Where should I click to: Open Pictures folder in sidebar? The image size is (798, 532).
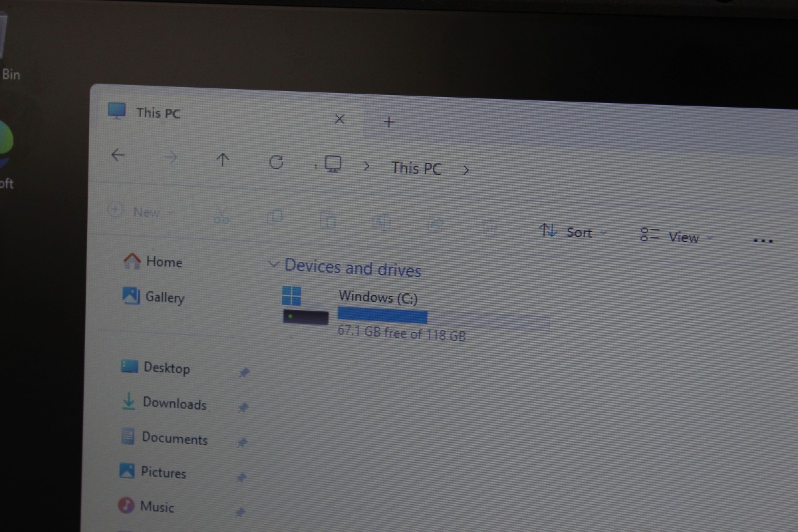[153, 472]
